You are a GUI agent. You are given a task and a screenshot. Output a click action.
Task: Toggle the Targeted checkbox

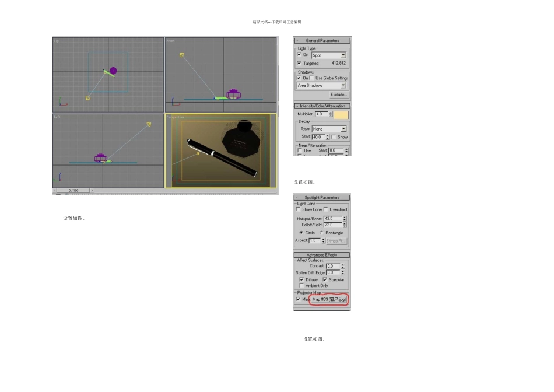click(299, 63)
